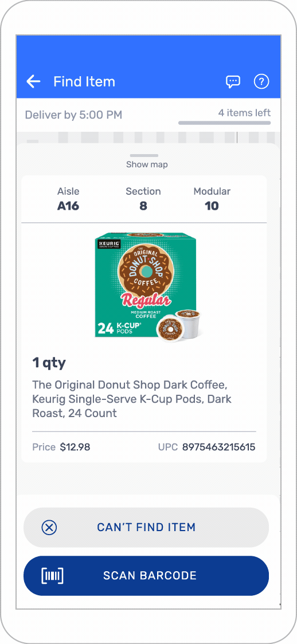Click the barcode scanner icon
The height and width of the screenshot is (644, 297).
[52, 575]
